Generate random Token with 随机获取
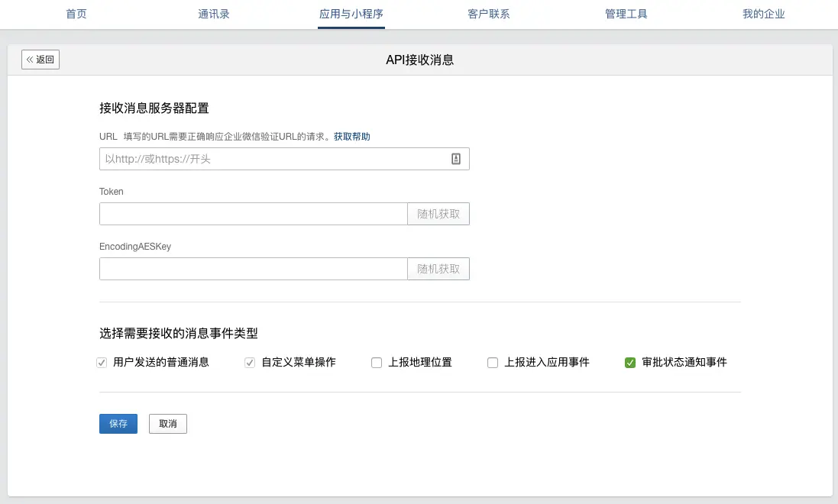 point(438,214)
